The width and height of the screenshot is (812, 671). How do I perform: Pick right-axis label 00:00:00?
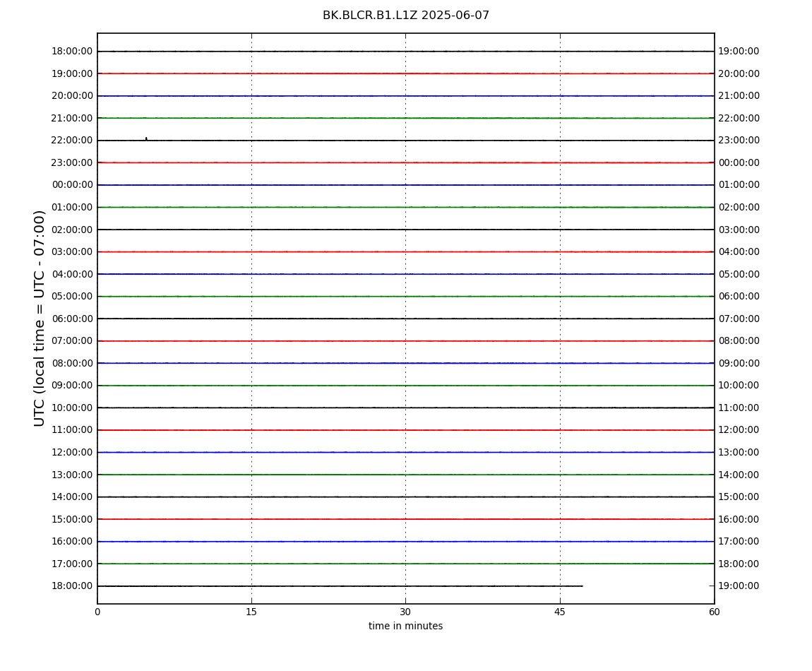[739, 162]
